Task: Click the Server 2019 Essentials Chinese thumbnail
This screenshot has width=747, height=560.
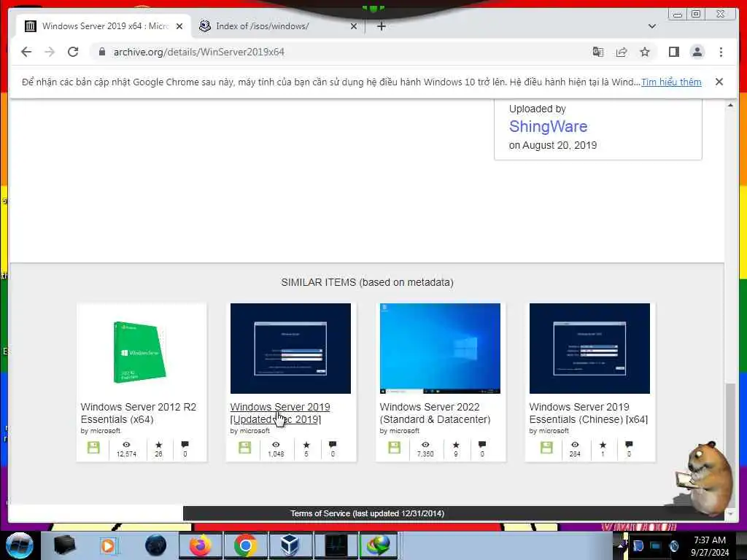Action: click(589, 349)
